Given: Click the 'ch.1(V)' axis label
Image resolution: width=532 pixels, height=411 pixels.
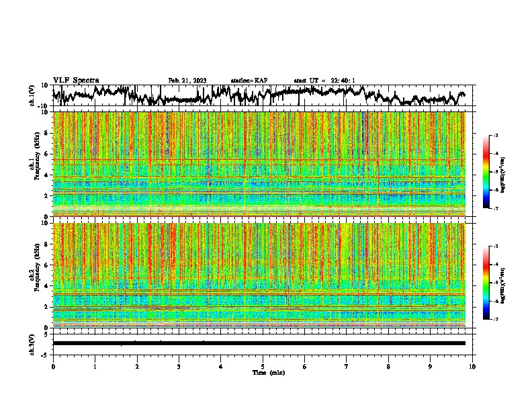Looking at the screenshot, I should pos(32,95).
